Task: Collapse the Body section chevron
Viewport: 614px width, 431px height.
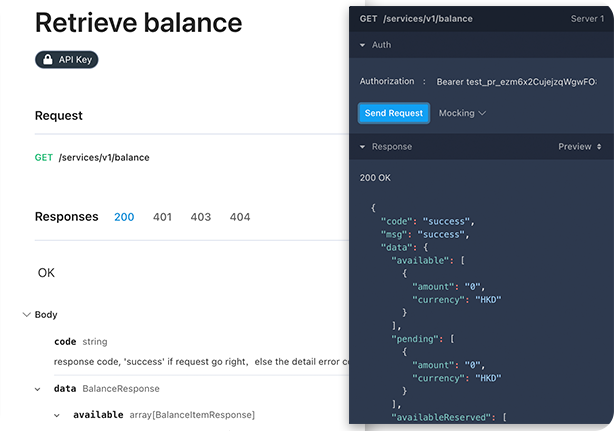Action: pyautogui.click(x=26, y=314)
